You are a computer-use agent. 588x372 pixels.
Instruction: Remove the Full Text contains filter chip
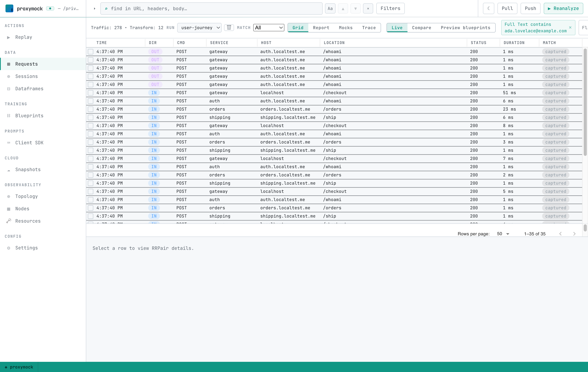(570, 28)
